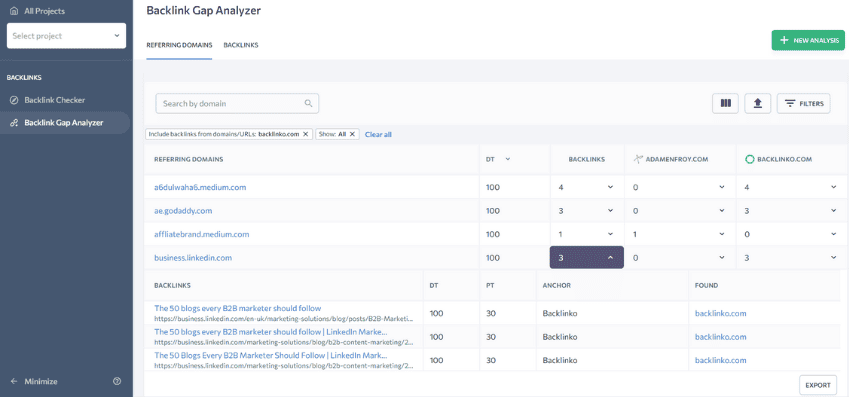Viewport: 850px width, 397px height.
Task: Click the All Projects home icon
Action: click(x=14, y=11)
